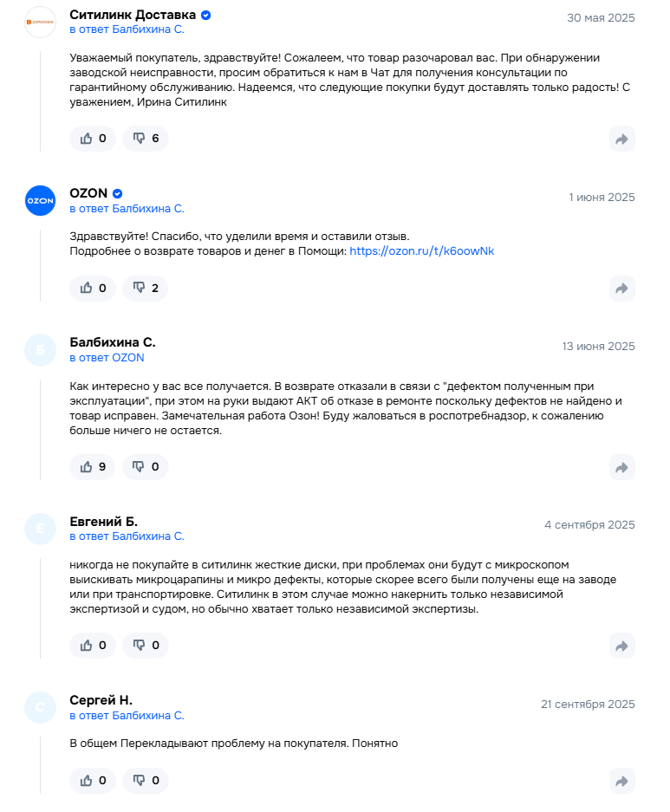670x812 pixels.
Task: Share Евгений Б. comment
Action: (621, 646)
